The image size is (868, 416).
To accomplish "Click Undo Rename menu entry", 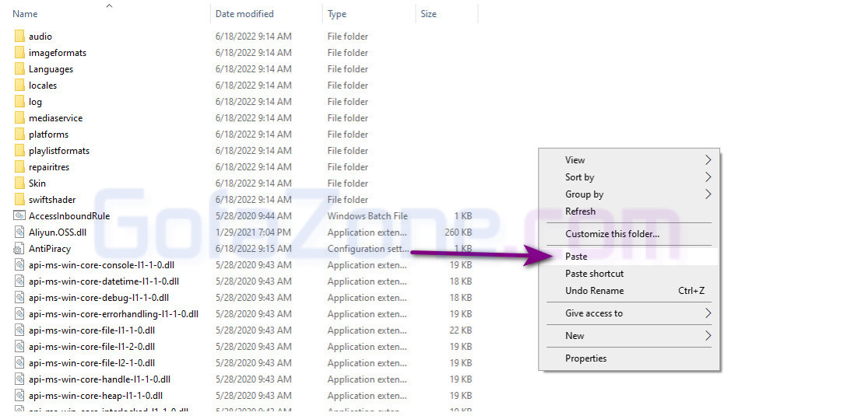I will 595,291.
